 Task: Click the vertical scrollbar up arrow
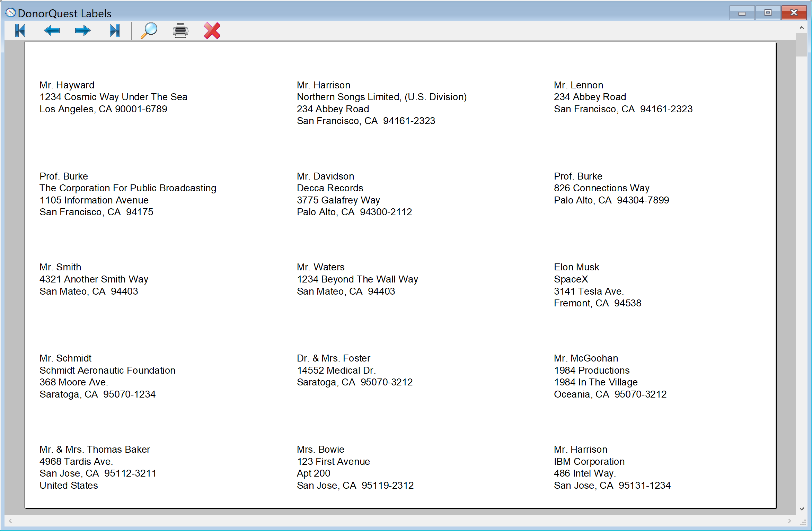pos(802,27)
